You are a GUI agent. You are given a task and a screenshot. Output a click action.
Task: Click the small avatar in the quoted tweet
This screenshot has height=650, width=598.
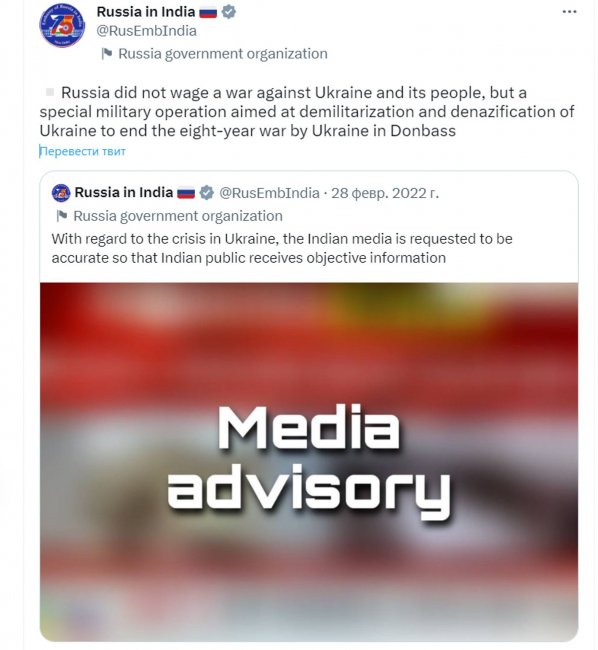coord(61,193)
